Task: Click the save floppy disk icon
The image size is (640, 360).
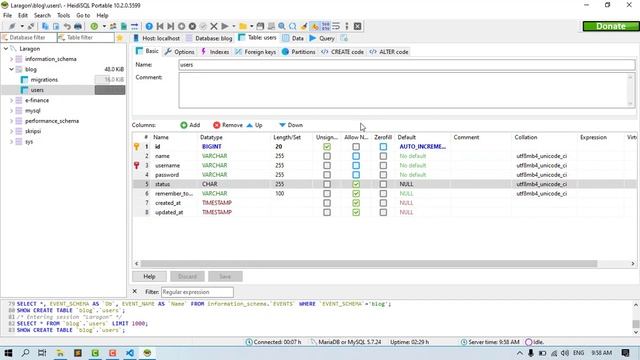Action: (260, 26)
